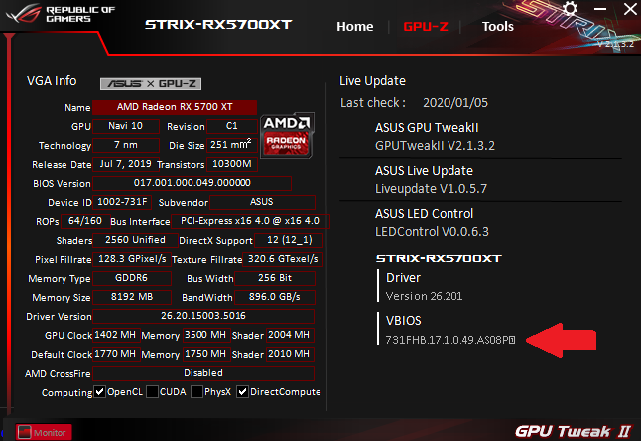Viewport: 641px width, 441px height.
Task: Click the Default Clock value 1770 MH
Action: [116, 354]
